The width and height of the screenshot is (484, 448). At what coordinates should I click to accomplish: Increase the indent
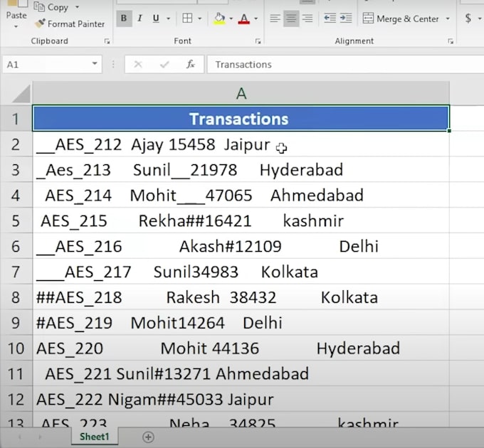tap(346, 18)
